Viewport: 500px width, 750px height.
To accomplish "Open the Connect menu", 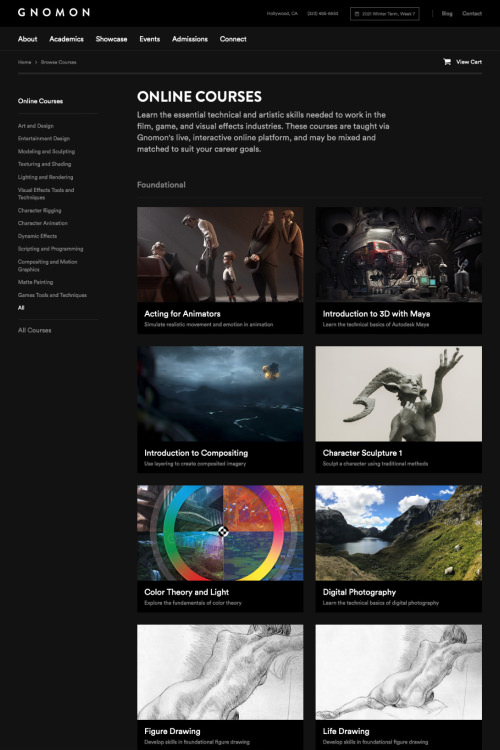I will [x=233, y=39].
